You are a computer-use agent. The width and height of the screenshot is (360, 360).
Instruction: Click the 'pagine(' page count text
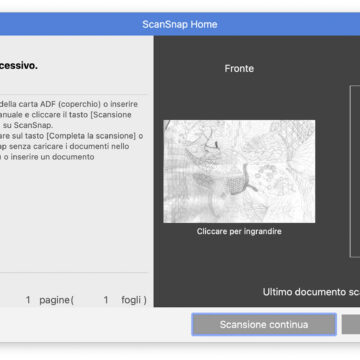(x=57, y=300)
